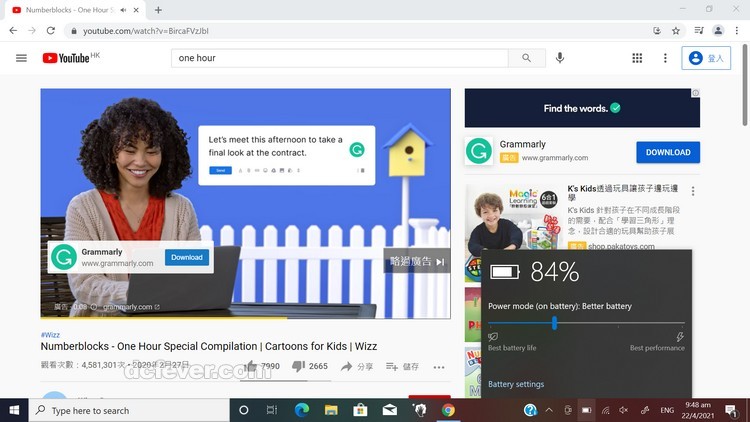Click the search magnifier button

coord(527,58)
